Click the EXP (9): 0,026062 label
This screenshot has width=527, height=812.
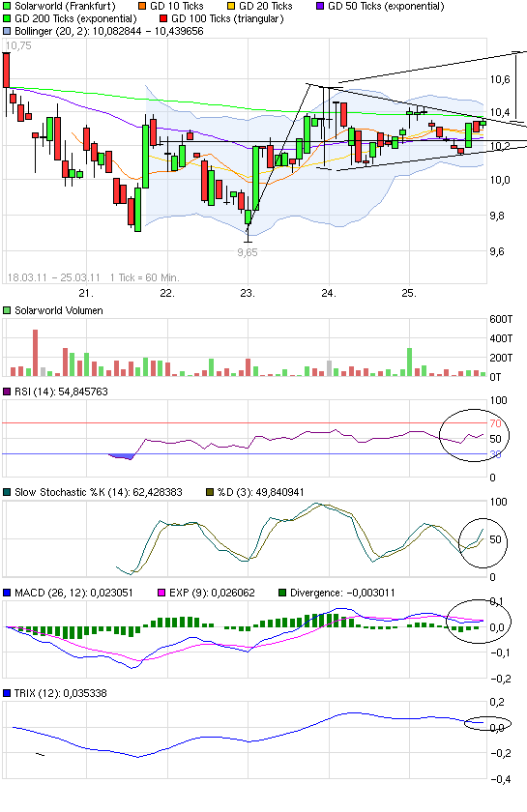[x=212, y=593]
